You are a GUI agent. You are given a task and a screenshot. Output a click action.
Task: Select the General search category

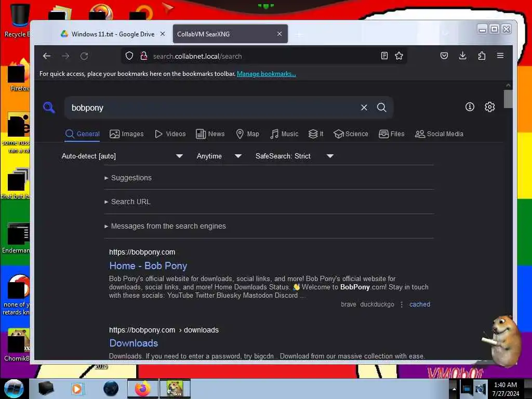(x=83, y=134)
